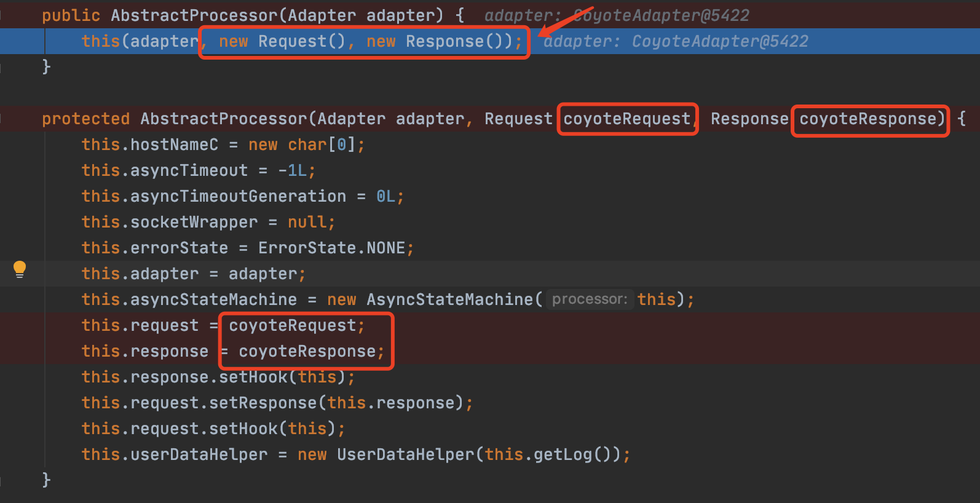The image size is (980, 503).
Task: Click the setResponse method call
Action: pos(263,403)
